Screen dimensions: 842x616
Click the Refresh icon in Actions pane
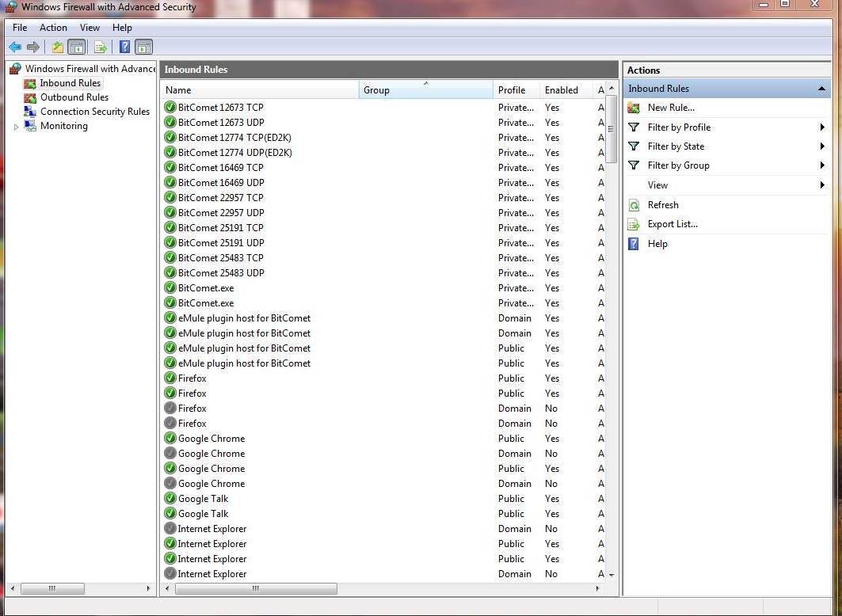634,205
